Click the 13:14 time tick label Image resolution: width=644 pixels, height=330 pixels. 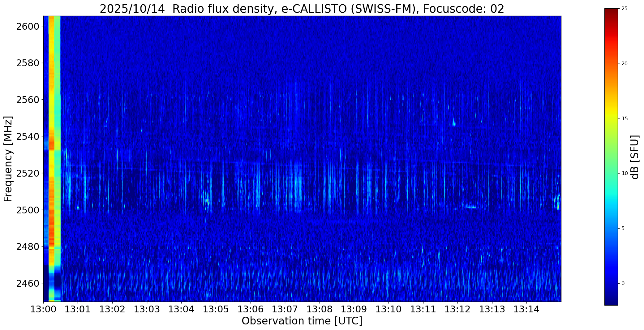tap(526, 309)
